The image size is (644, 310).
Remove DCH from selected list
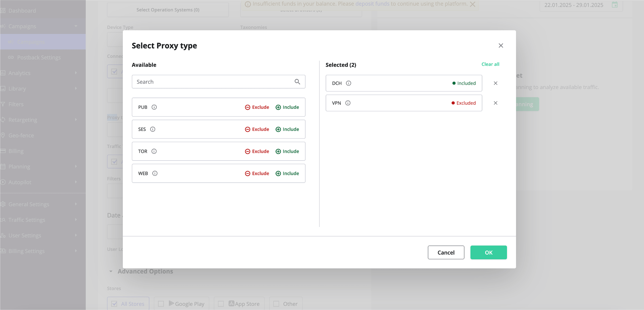495,83
